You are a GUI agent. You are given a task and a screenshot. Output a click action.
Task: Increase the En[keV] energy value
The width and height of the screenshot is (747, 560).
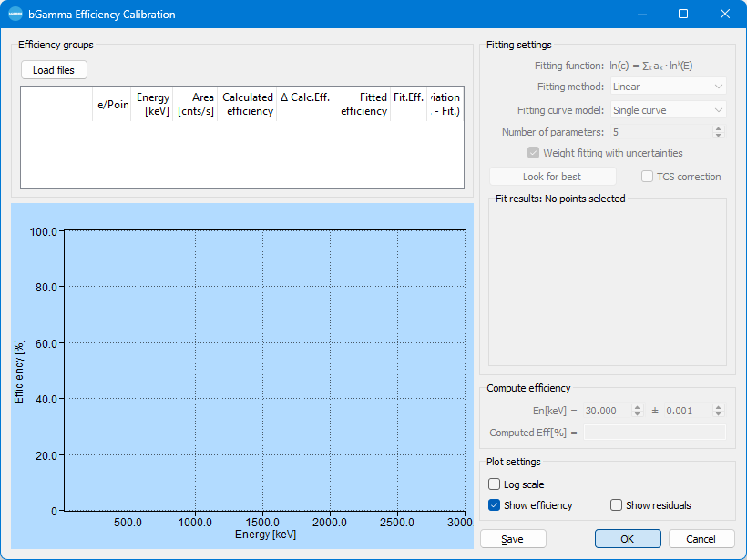(638, 407)
